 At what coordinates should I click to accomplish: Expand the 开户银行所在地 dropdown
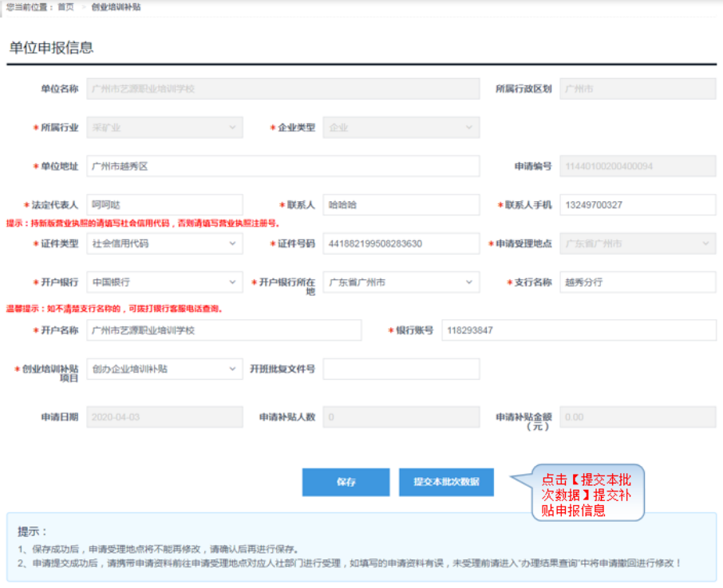[x=401, y=282]
